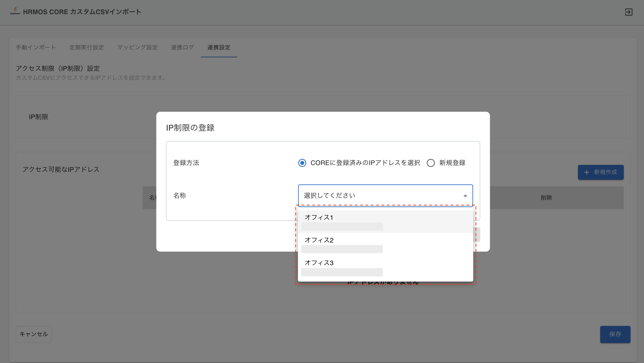
Task: Open the 定期実行設定 tab
Action: [87, 47]
